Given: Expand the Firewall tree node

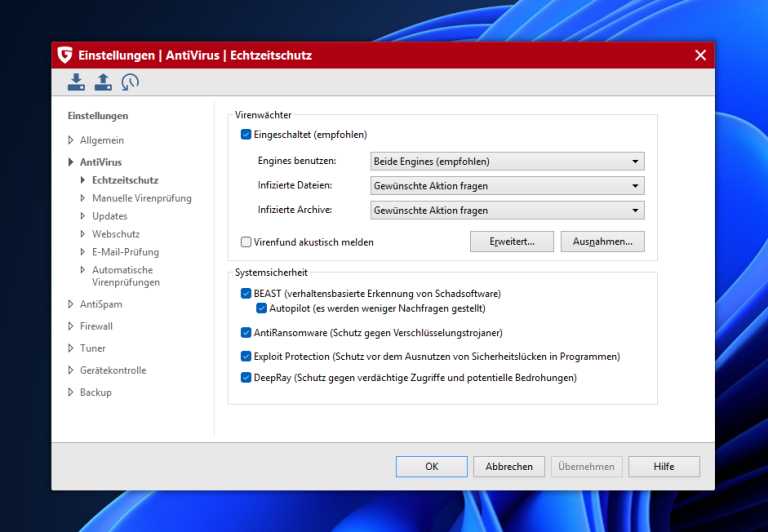Looking at the screenshot, I should [x=96, y=326].
